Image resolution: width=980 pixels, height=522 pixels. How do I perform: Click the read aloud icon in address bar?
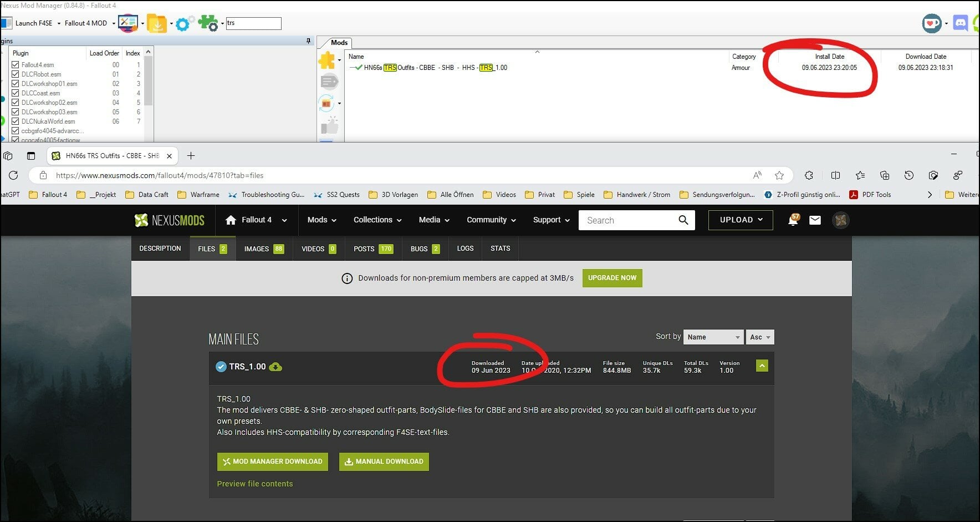tap(757, 175)
